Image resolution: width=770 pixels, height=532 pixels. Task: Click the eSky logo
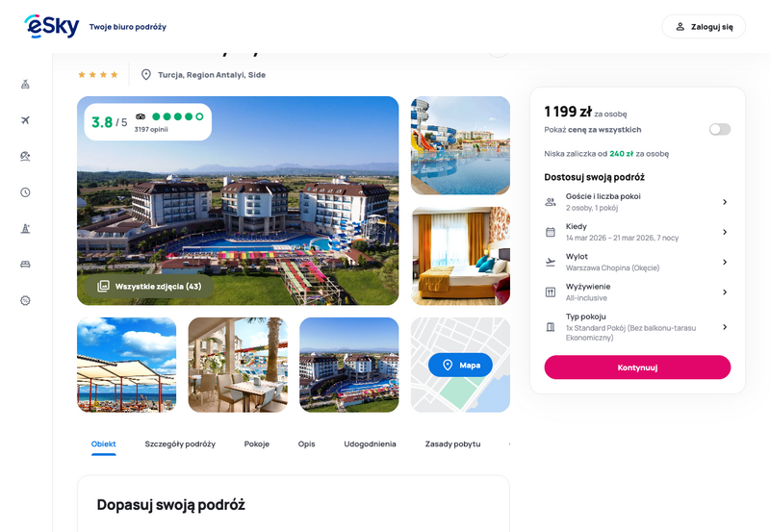point(52,26)
